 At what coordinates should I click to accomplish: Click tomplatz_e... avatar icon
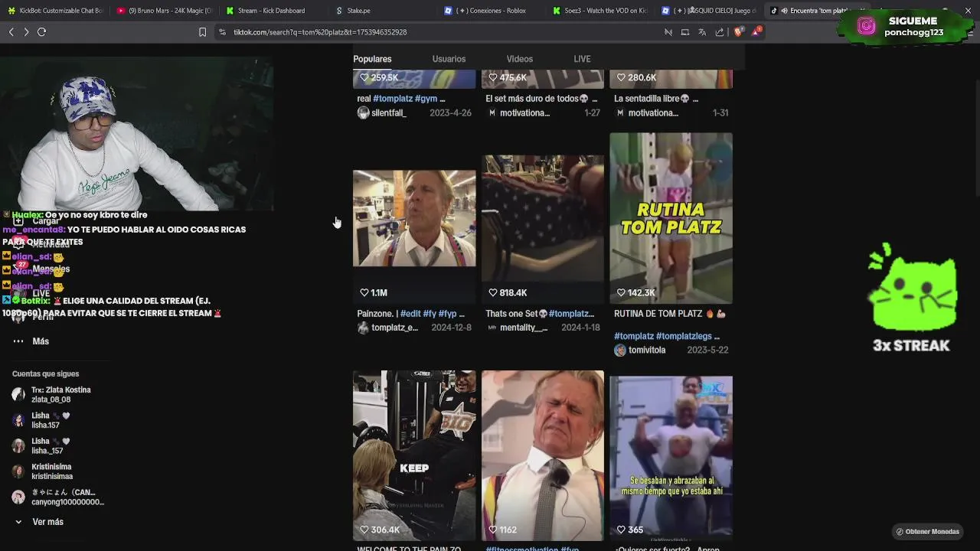click(363, 328)
